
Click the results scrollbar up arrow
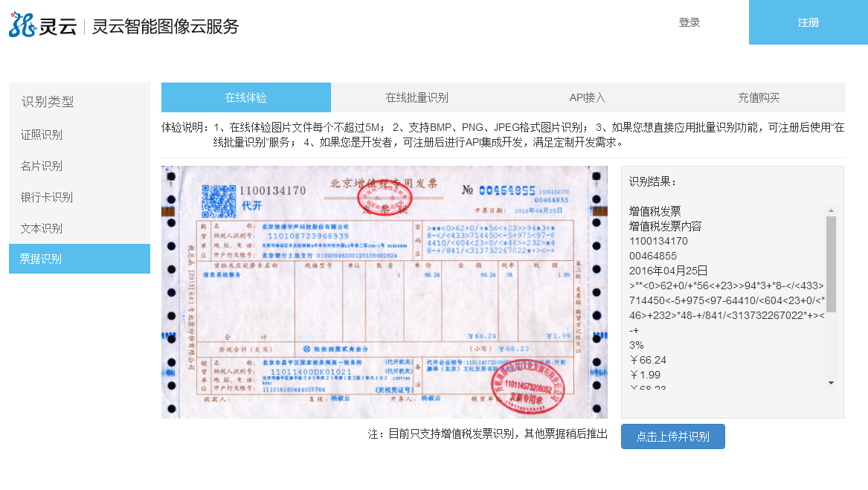[x=831, y=210]
